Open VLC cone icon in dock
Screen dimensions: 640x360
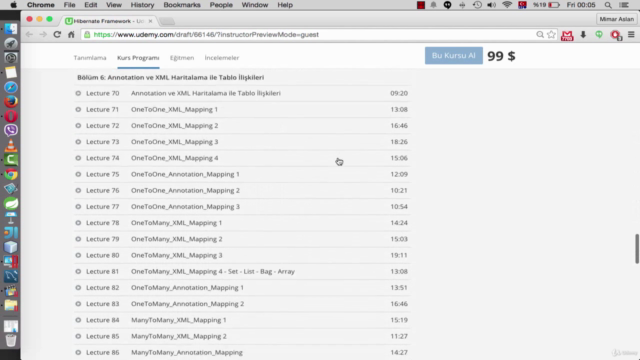11,145
